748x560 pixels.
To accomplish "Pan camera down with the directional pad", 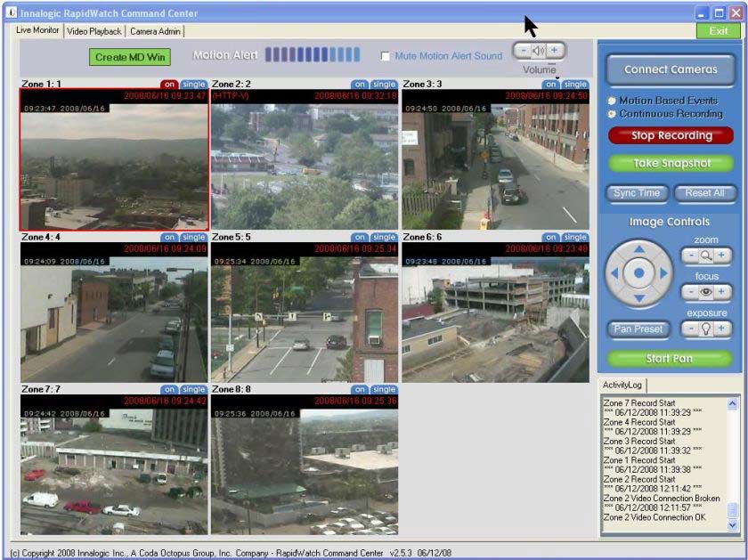I will [638, 296].
